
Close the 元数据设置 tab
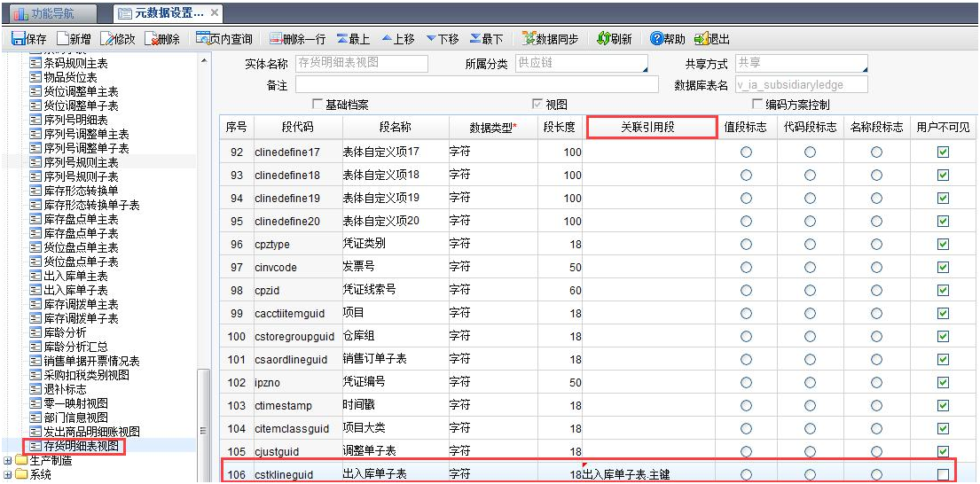(x=215, y=12)
